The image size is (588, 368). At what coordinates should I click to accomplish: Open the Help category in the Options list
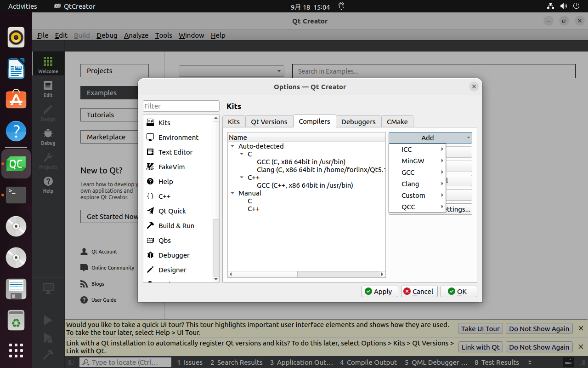point(178,182)
